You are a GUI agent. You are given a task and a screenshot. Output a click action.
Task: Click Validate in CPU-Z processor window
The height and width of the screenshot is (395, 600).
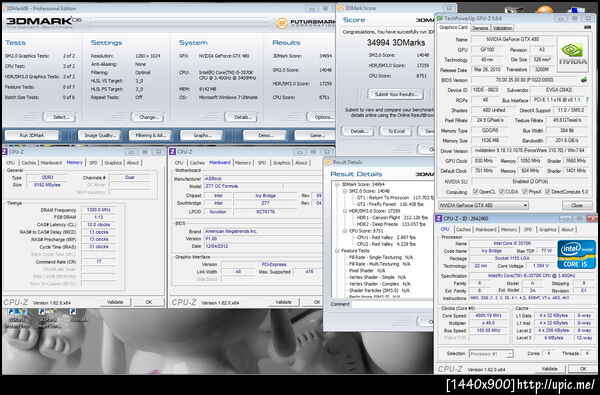(x=549, y=369)
